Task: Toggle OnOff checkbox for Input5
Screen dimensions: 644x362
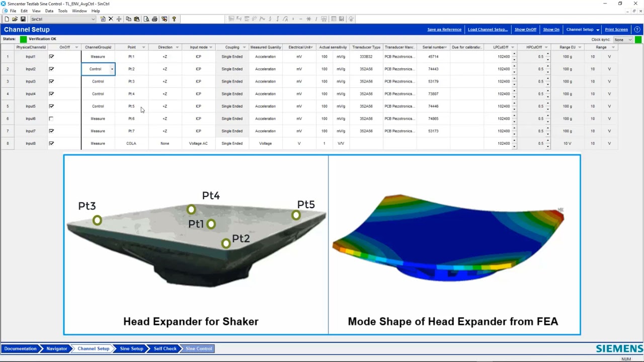Action: click(x=51, y=106)
